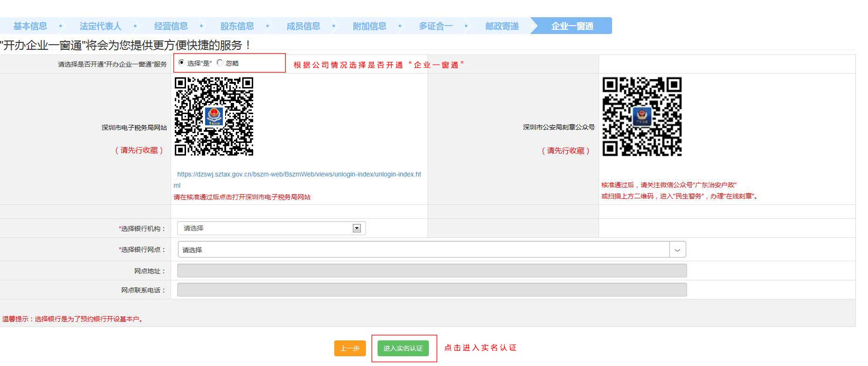868x366 pixels.
Task: Open the dzswj.sztax.gov.cn tax bureau link
Action: pos(297,180)
